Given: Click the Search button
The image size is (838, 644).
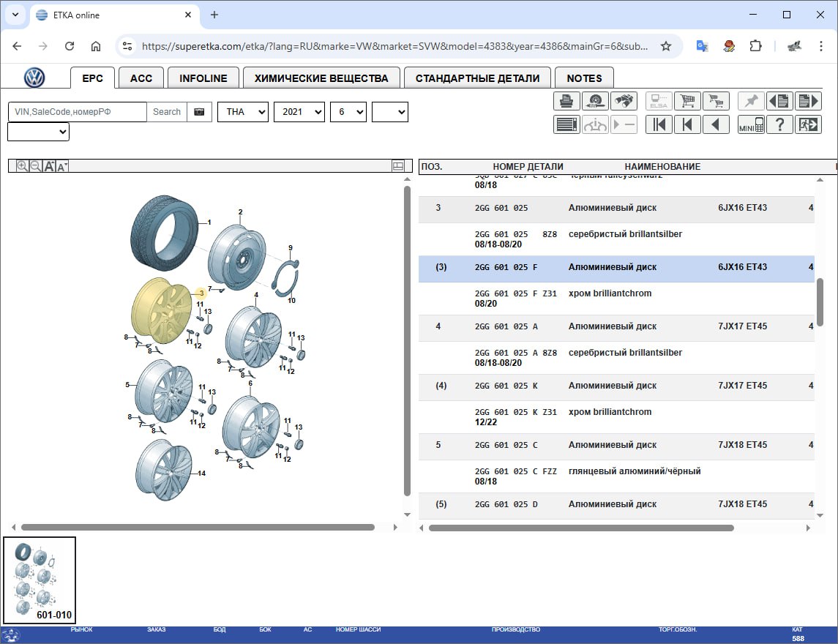Looking at the screenshot, I should click(x=167, y=112).
